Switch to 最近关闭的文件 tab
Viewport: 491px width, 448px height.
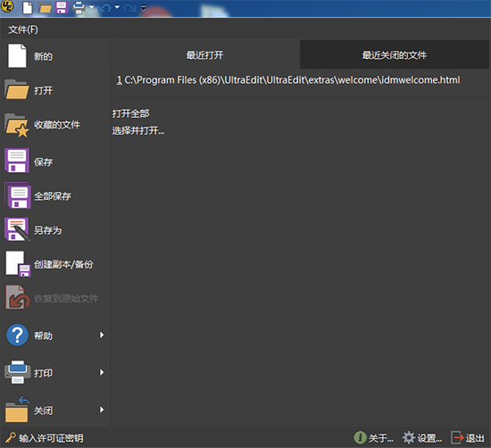395,54
